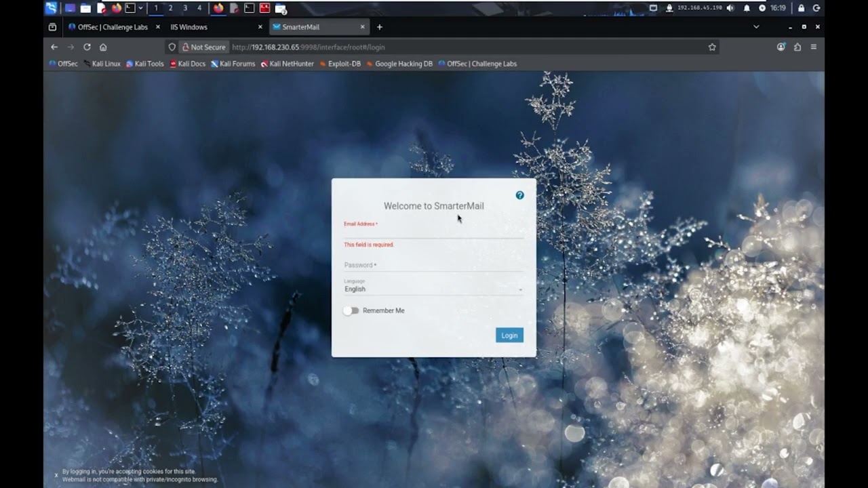The width and height of the screenshot is (868, 488).
Task: Toggle the Remember Me switch
Action: click(x=351, y=310)
